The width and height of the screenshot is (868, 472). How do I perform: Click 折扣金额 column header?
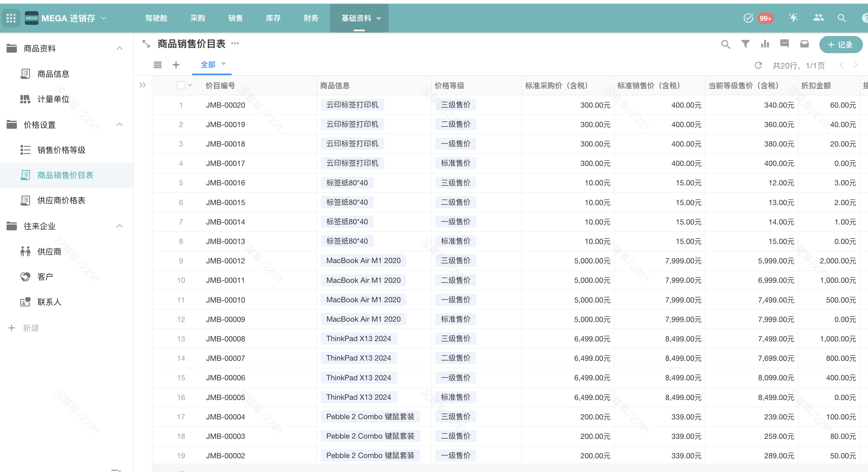pos(816,86)
